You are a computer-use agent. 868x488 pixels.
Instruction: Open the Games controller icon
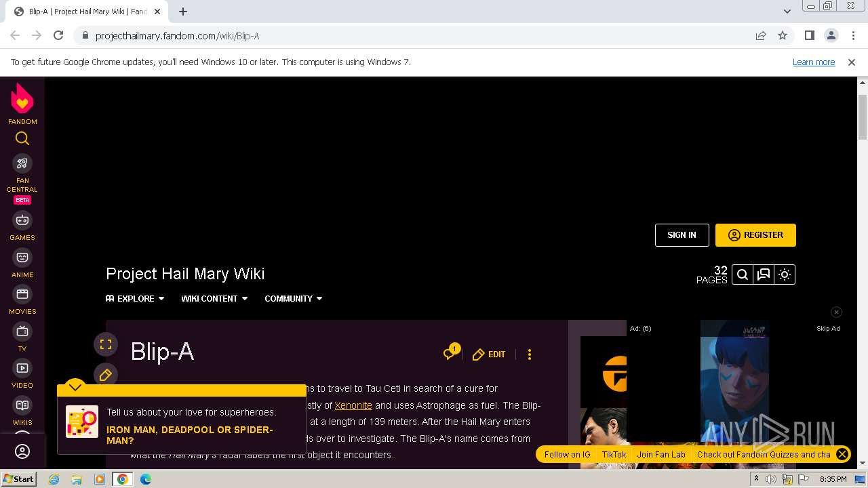tap(22, 220)
